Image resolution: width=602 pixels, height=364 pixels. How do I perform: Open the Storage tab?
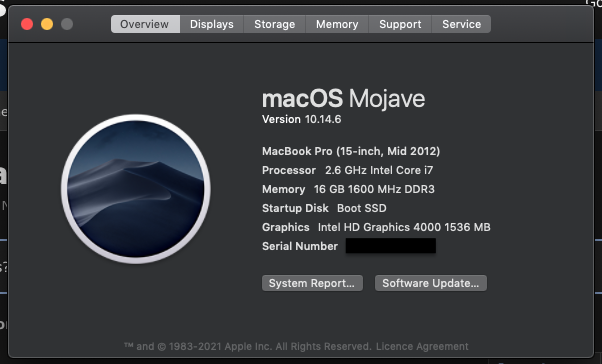click(275, 24)
